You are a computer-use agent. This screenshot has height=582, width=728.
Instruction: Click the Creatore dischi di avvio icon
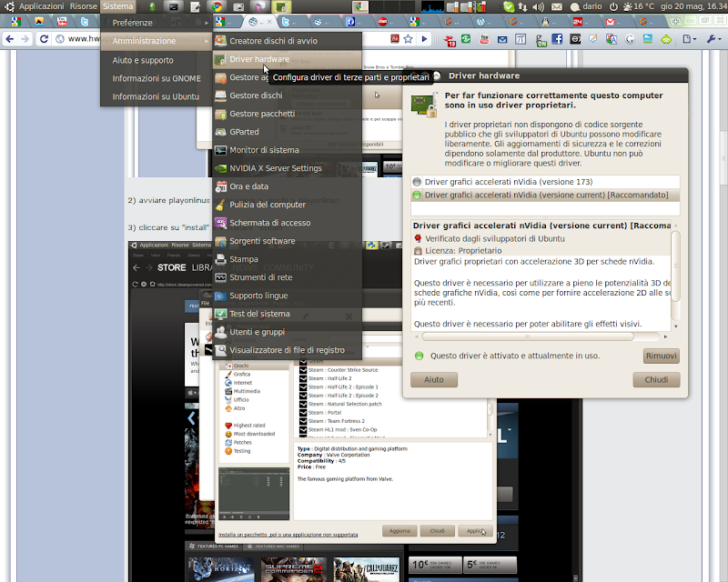[x=221, y=41]
